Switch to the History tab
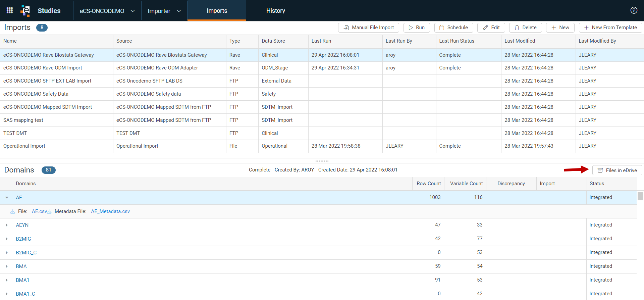The image size is (644, 300). tap(275, 11)
